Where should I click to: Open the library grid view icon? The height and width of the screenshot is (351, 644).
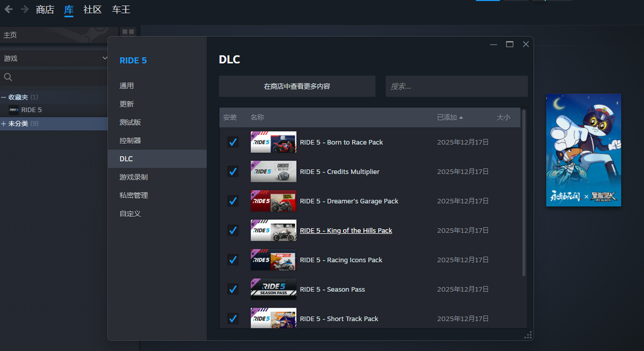(x=128, y=32)
